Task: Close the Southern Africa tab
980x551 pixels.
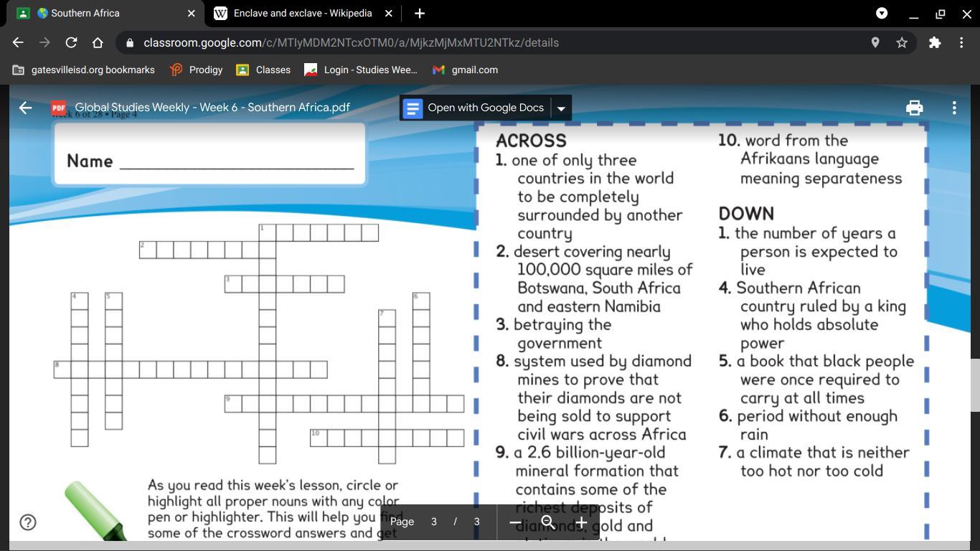Action: [191, 13]
